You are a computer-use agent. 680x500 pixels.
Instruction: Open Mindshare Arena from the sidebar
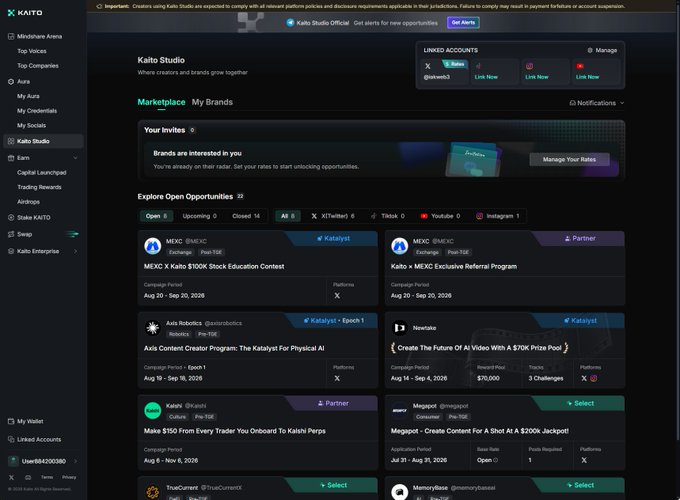39,36
